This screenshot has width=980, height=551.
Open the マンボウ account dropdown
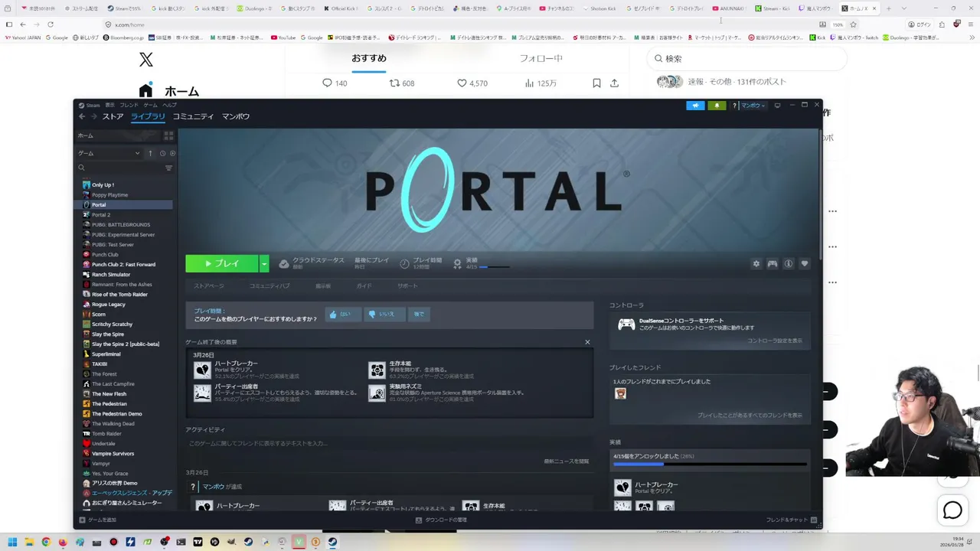[752, 106]
